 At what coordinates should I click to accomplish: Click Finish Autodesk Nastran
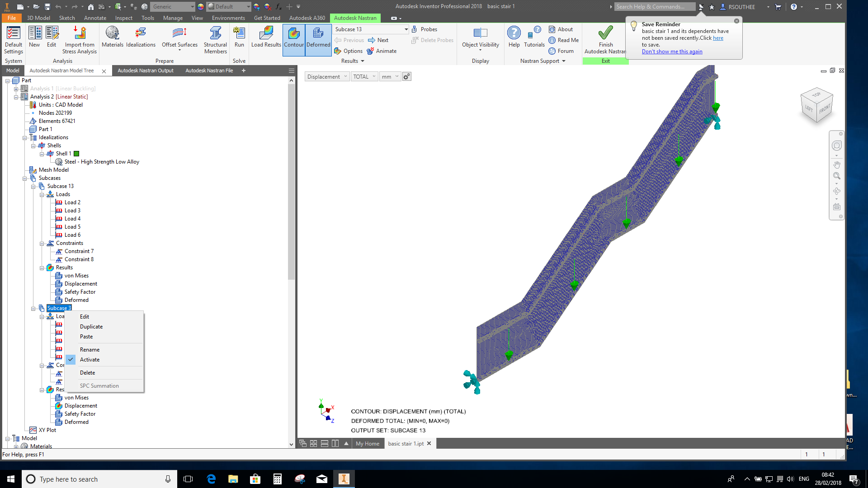tap(605, 38)
